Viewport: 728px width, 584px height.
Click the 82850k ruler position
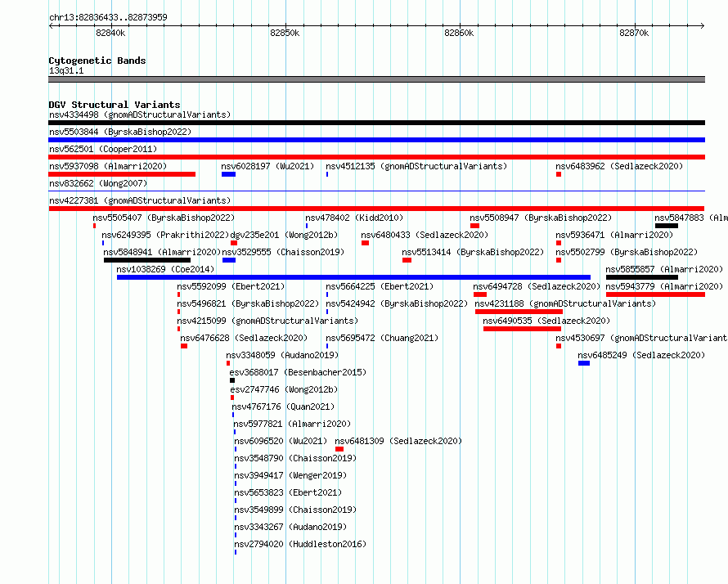[285, 33]
